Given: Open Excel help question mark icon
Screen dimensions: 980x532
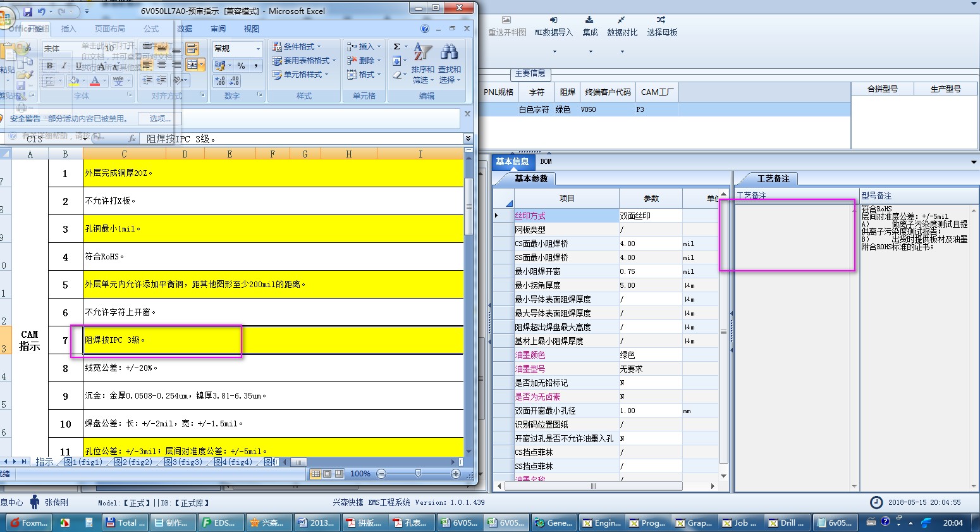Looking at the screenshot, I should click(x=425, y=28).
